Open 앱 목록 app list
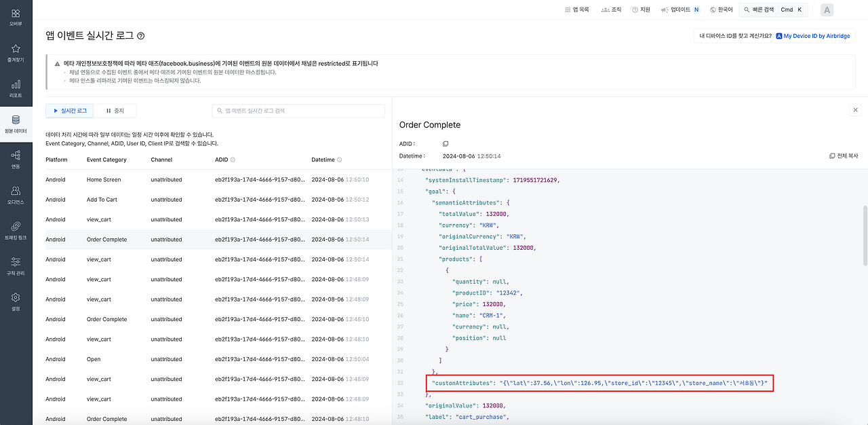 click(577, 10)
